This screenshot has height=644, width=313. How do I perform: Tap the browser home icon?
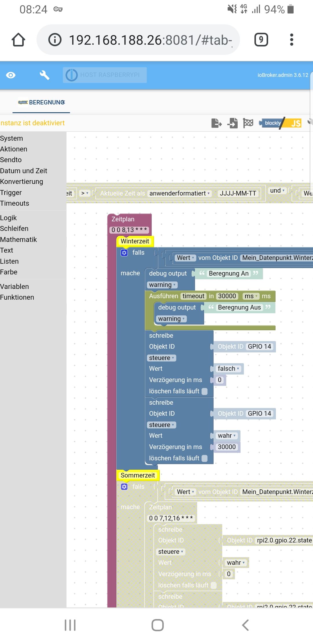pos(18,40)
